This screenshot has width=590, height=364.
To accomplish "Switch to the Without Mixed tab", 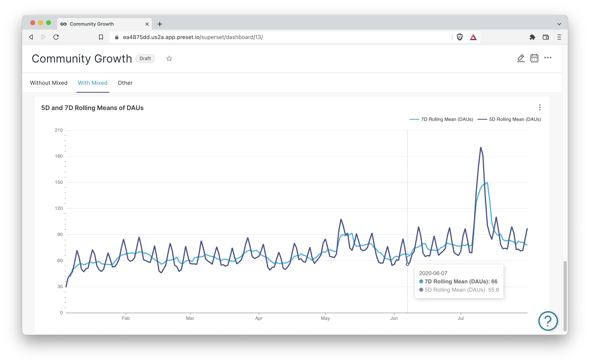I will pos(49,83).
